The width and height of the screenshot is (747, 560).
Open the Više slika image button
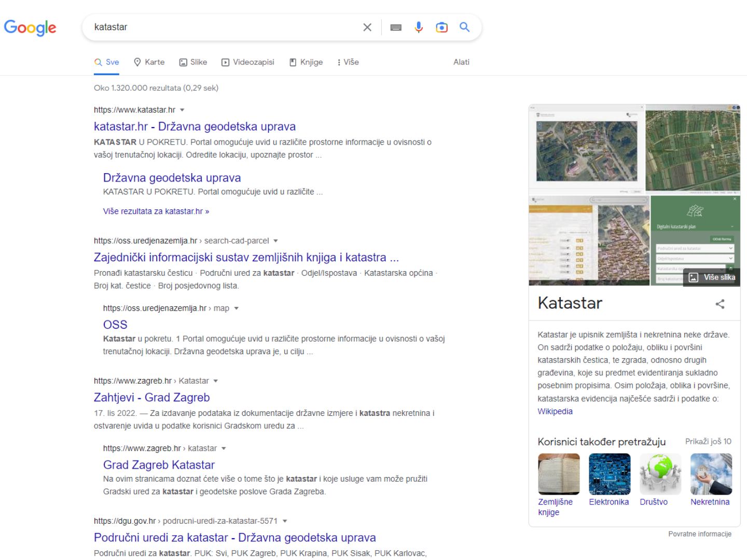coord(712,277)
